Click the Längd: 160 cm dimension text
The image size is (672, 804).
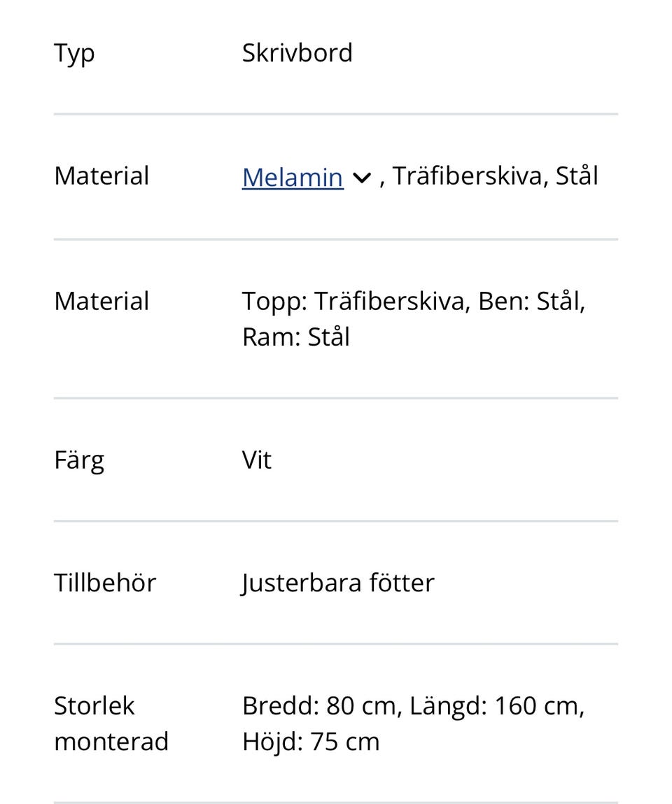click(x=498, y=705)
